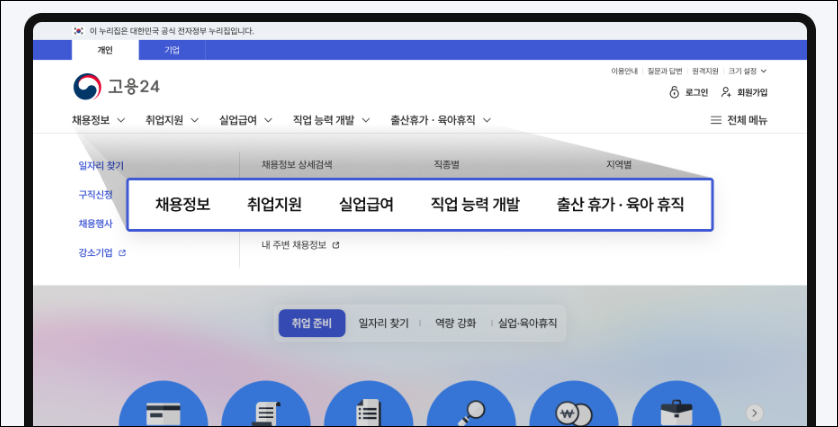The image size is (838, 427).
Task: Open the 크기 설정 dropdown
Action: pos(747,71)
